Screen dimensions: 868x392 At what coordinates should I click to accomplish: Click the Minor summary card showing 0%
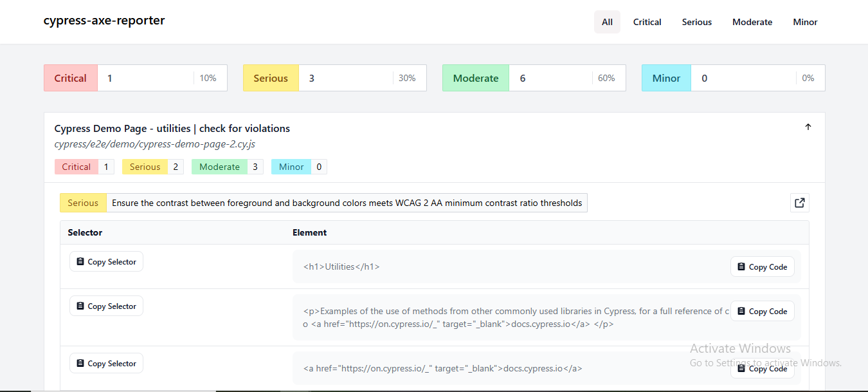[734, 78]
